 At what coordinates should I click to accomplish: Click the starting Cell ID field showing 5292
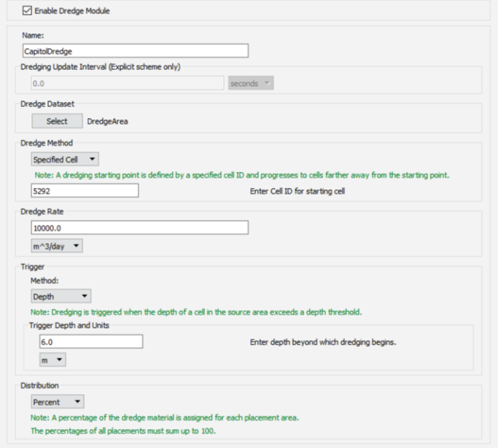[85, 191]
